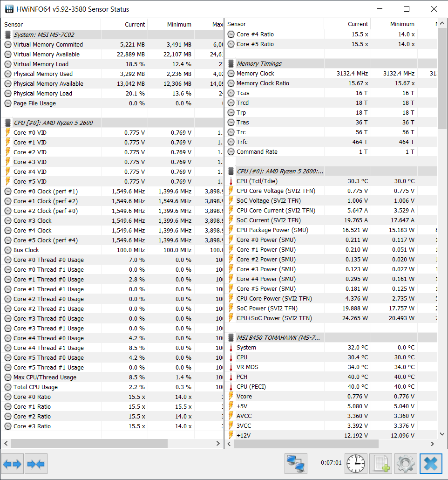
Task: Select the 3VCC voltage row
Action: tap(332, 426)
